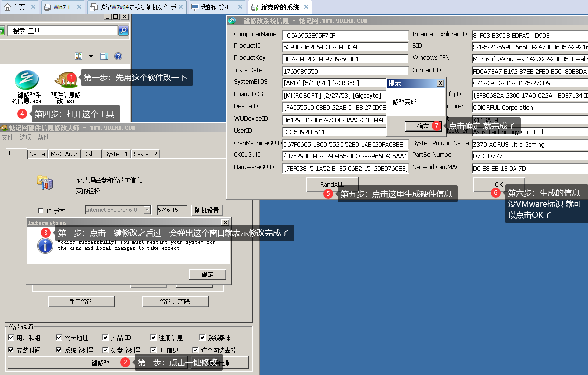Image resolution: width=588 pixels, height=375 pixels.
Task: Toggle the preview pane icon in Explorer
Action: [104, 56]
